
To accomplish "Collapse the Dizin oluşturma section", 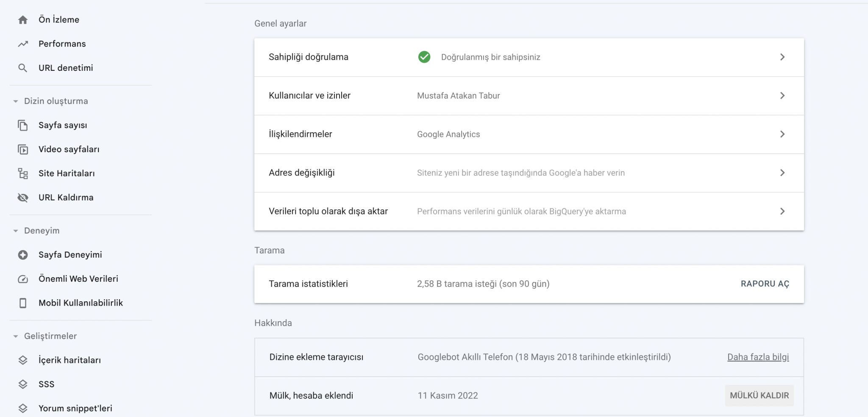I will click(x=15, y=101).
